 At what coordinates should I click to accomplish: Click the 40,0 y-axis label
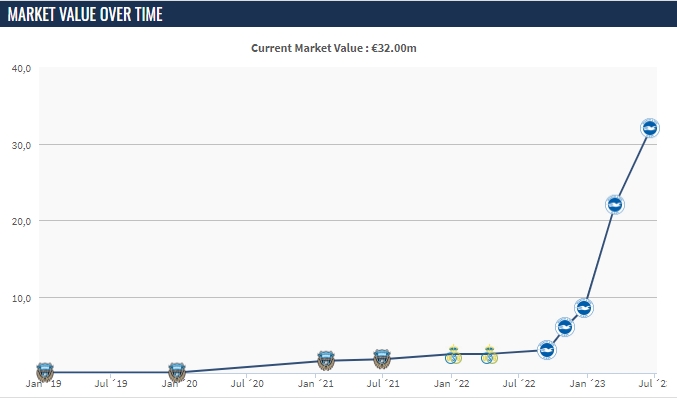pos(22,69)
